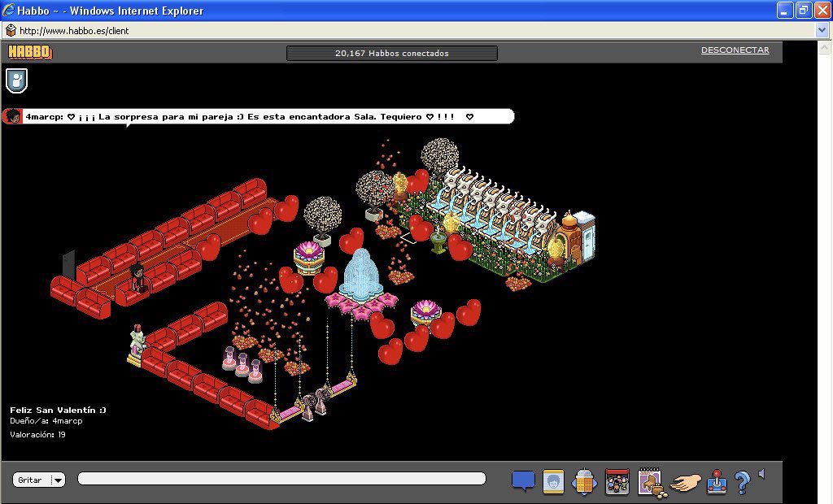This screenshot has height=504, width=833.
Task: Open the address bar dropdown arrow
Action: (822, 30)
